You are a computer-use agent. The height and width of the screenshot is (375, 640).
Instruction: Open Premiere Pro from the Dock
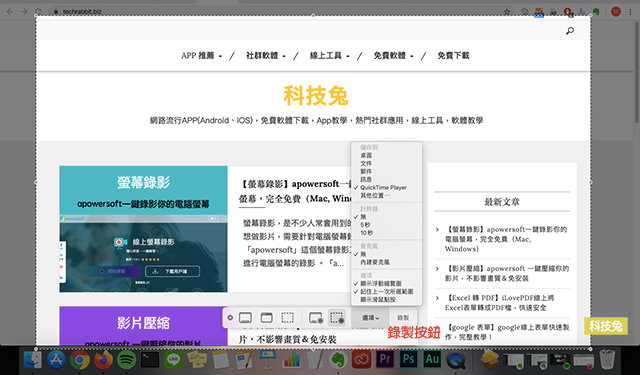[x=385, y=359]
